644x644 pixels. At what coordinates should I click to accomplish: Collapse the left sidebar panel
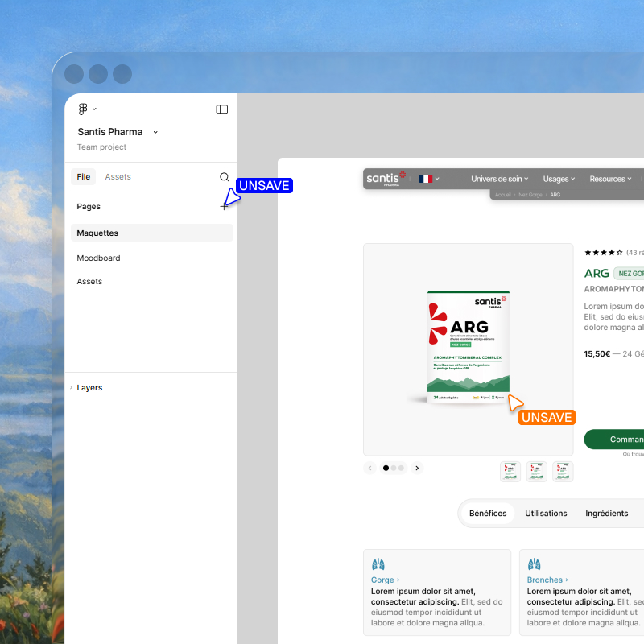(x=221, y=109)
